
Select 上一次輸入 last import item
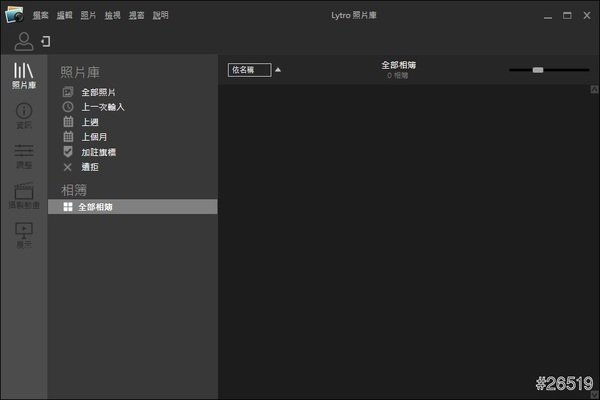pos(102,107)
